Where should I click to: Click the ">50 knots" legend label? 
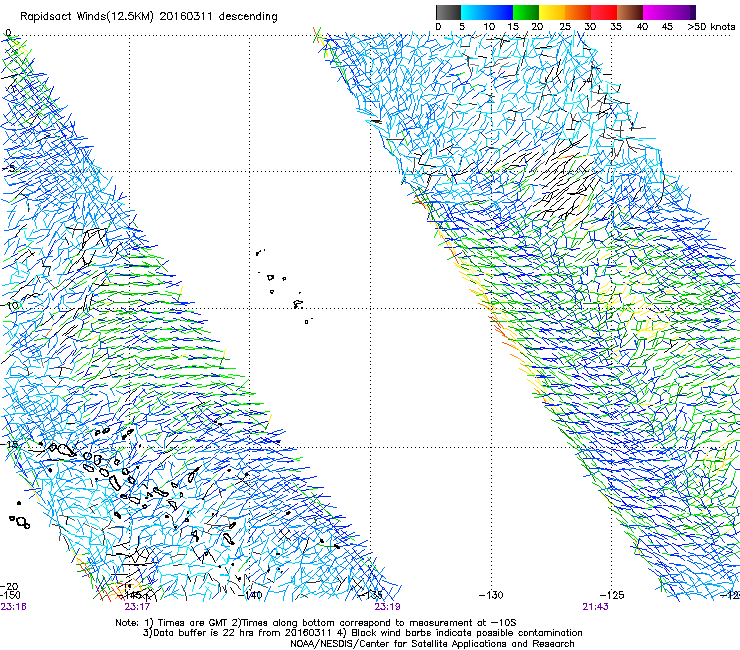[x=711, y=26]
